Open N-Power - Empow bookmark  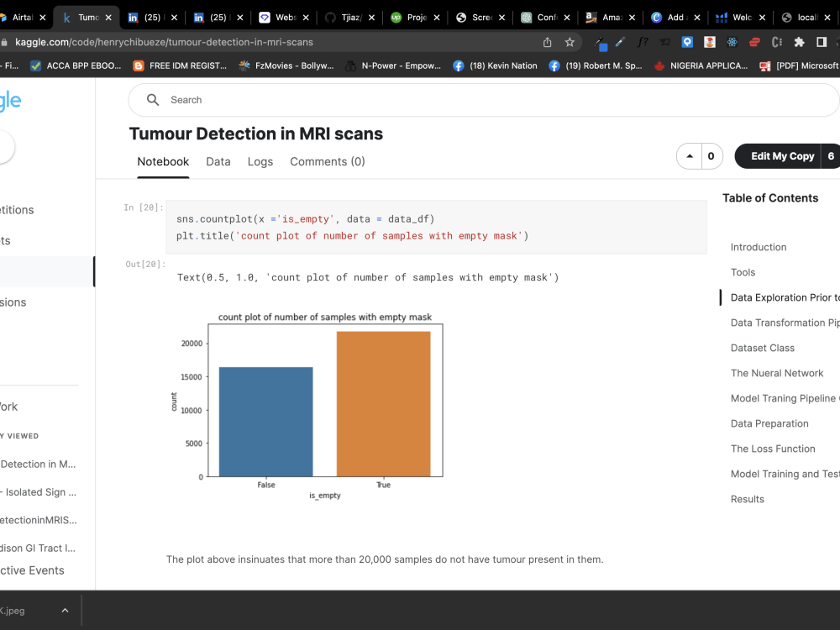click(393, 66)
